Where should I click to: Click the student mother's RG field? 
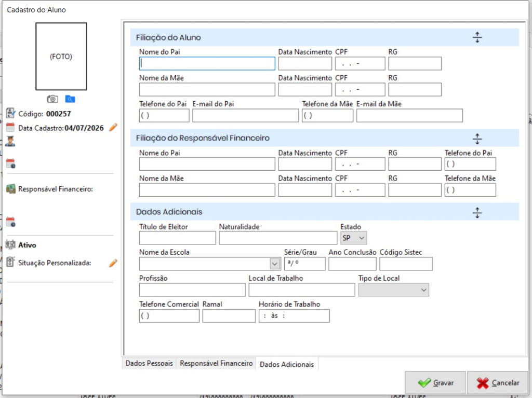(x=415, y=89)
